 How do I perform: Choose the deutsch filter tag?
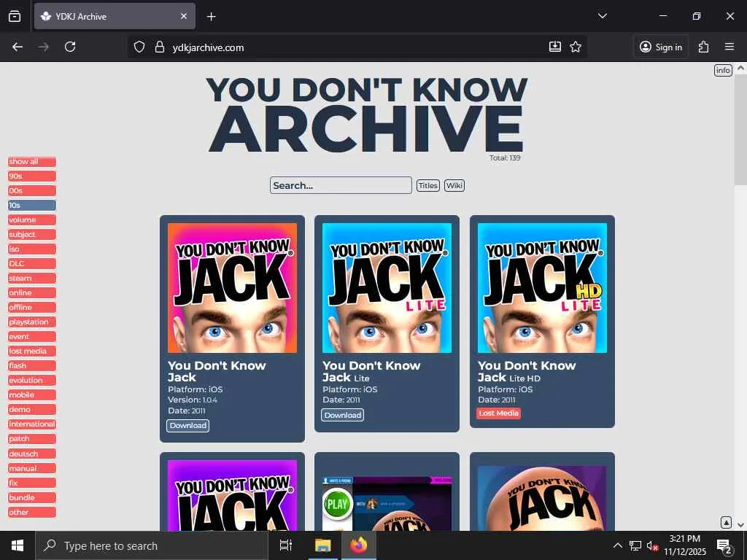tap(32, 454)
